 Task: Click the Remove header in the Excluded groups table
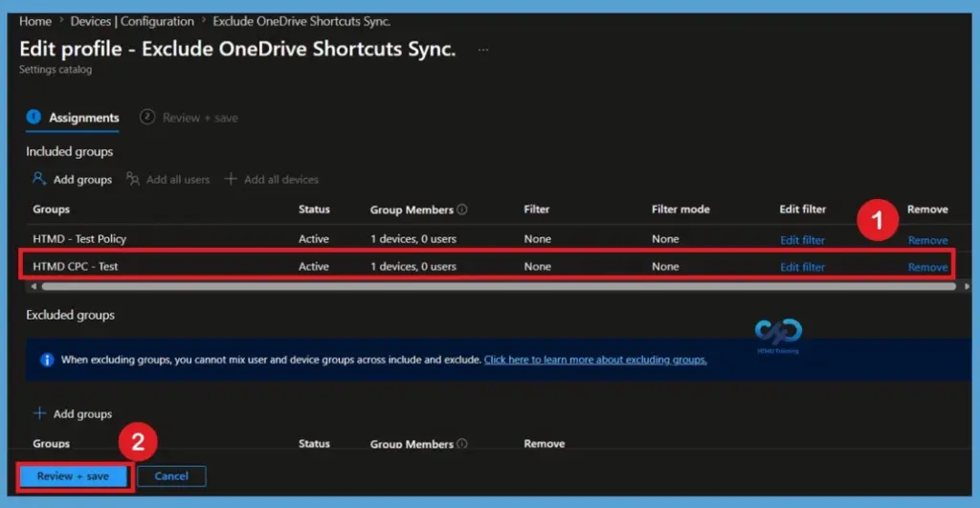pyautogui.click(x=545, y=444)
